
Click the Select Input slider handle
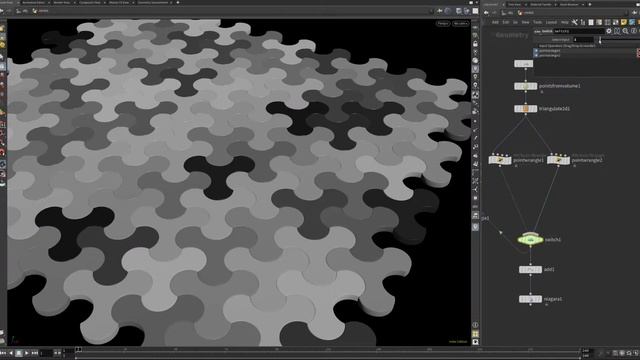(600, 40)
